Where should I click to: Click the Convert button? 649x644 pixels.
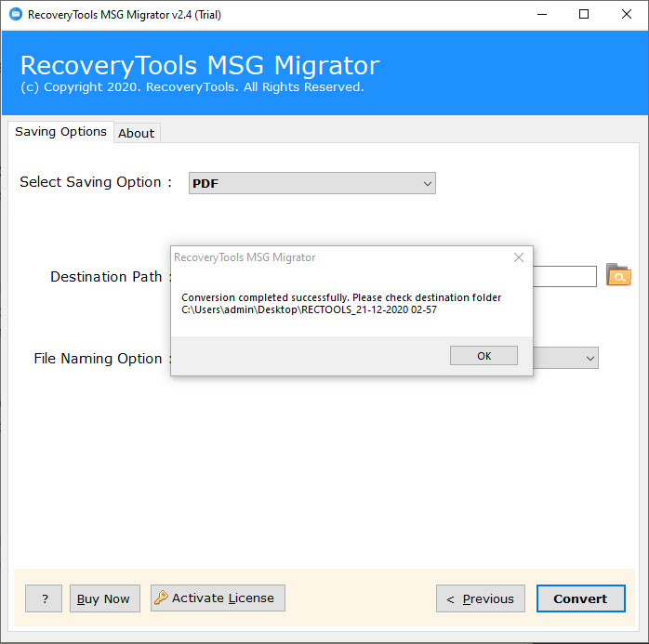pyautogui.click(x=580, y=598)
